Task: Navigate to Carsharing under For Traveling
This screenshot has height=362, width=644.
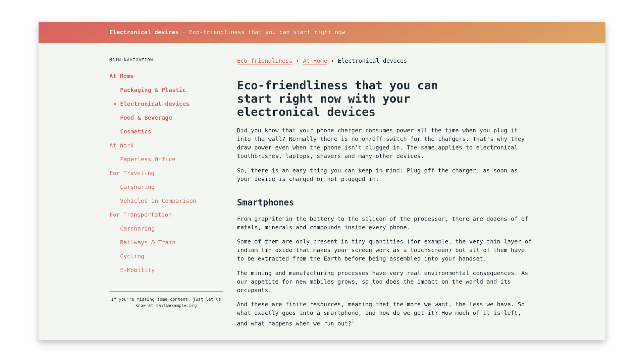Action: 137,187
